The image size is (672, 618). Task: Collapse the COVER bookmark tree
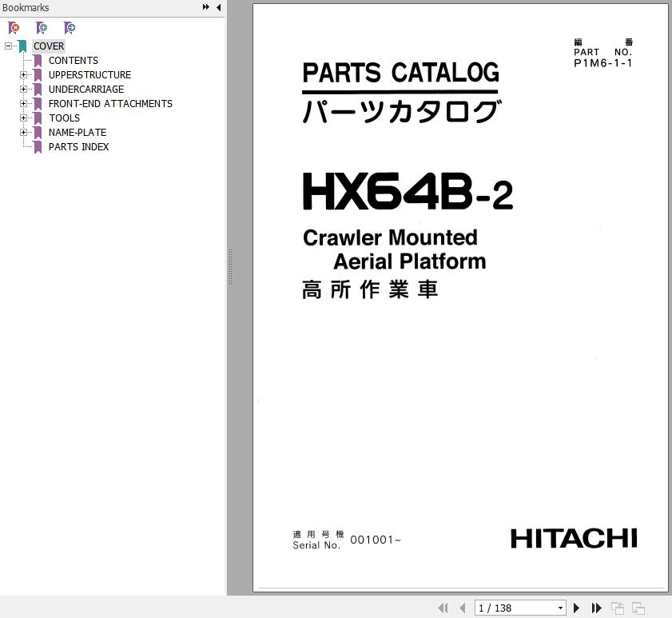(8, 46)
